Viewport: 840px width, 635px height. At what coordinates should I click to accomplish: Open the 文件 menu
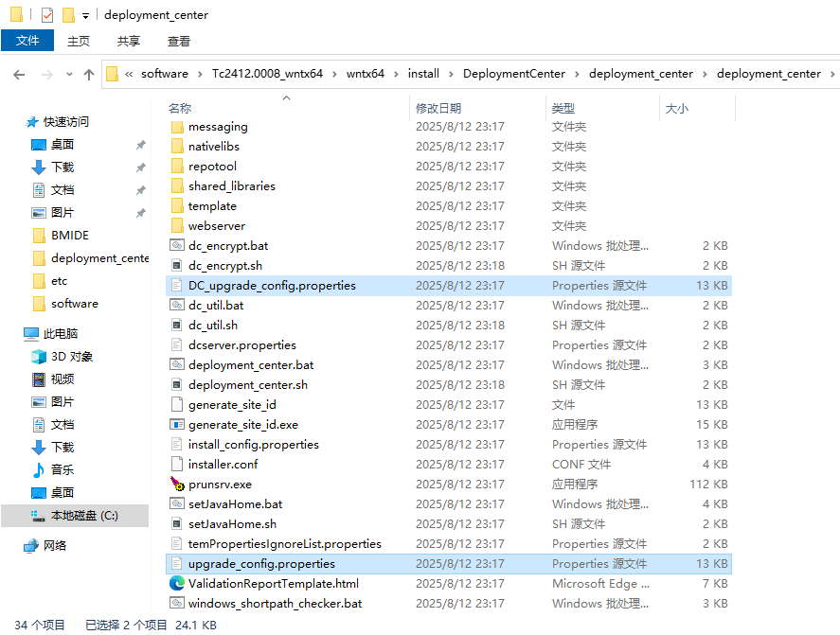tap(27, 41)
